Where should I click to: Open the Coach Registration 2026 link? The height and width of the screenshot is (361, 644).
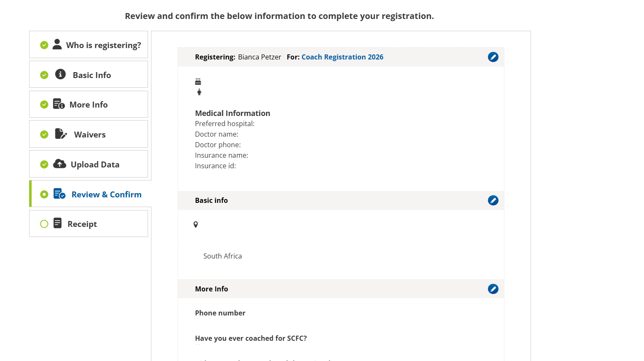[342, 57]
